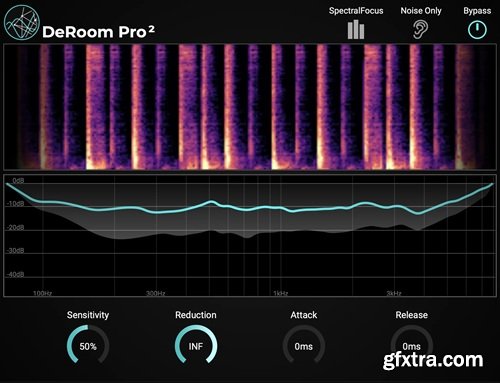Viewport: 500px width, 383px height.
Task: Click the -30dB axis label
Action: [x=15, y=251]
